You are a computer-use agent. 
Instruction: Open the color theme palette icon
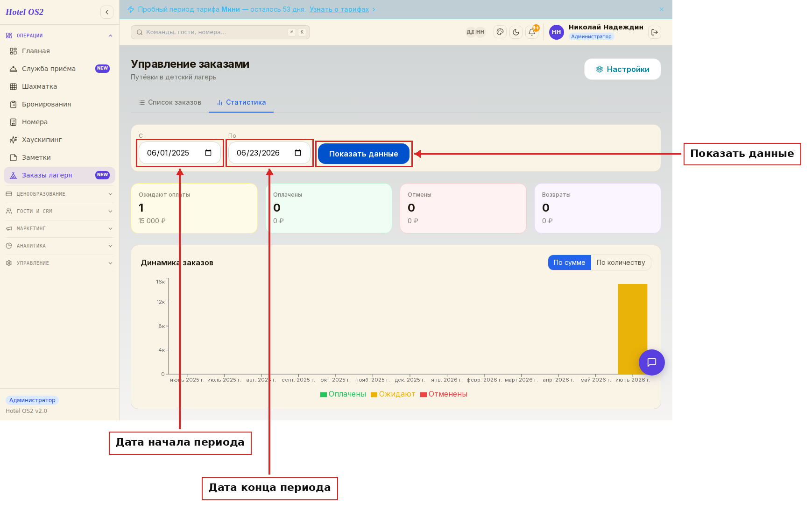point(500,32)
